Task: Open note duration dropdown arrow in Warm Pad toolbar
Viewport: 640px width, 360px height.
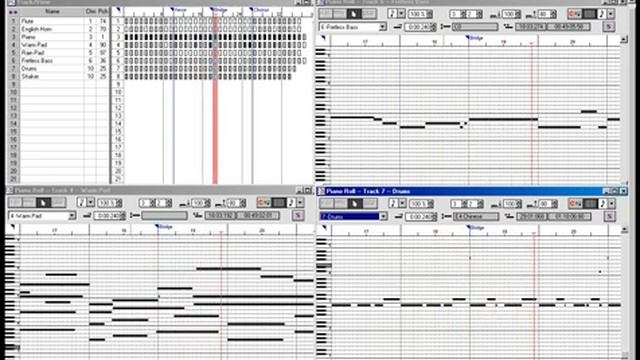Action: point(91,202)
